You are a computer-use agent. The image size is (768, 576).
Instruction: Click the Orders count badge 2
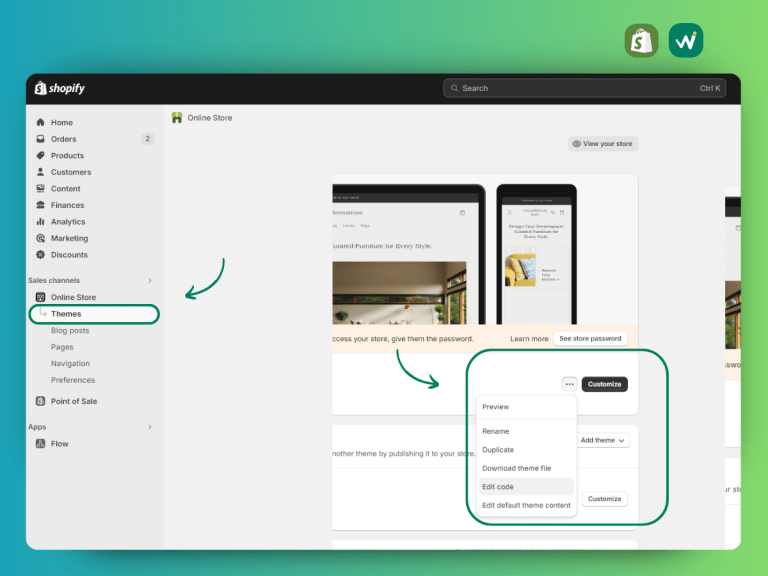[x=147, y=139]
